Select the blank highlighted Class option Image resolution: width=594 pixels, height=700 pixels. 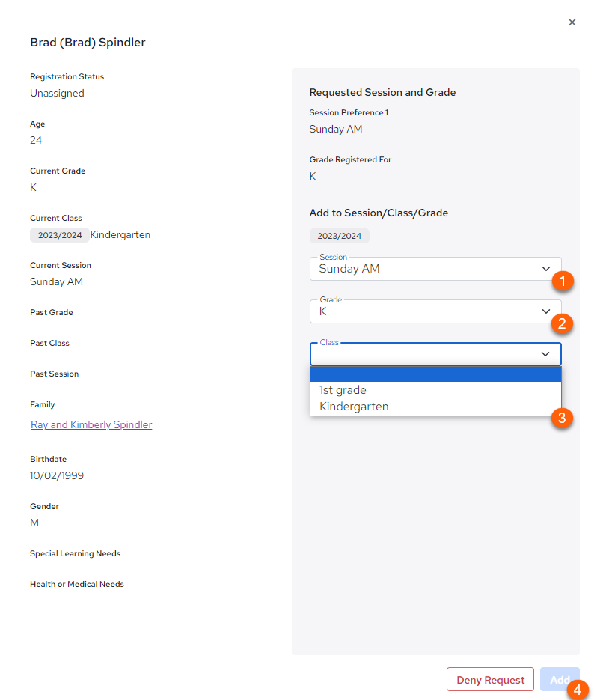[x=435, y=374]
